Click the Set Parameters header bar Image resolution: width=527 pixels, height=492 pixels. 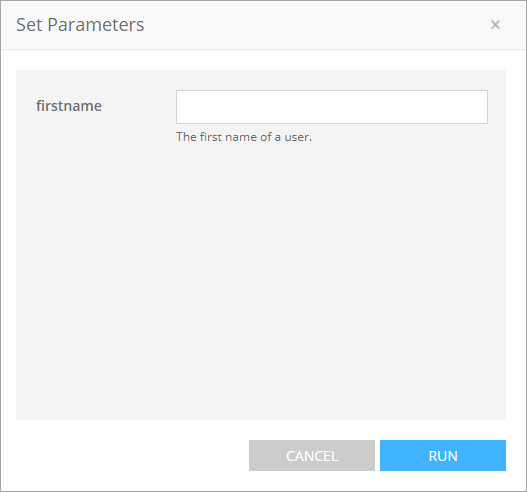264,25
